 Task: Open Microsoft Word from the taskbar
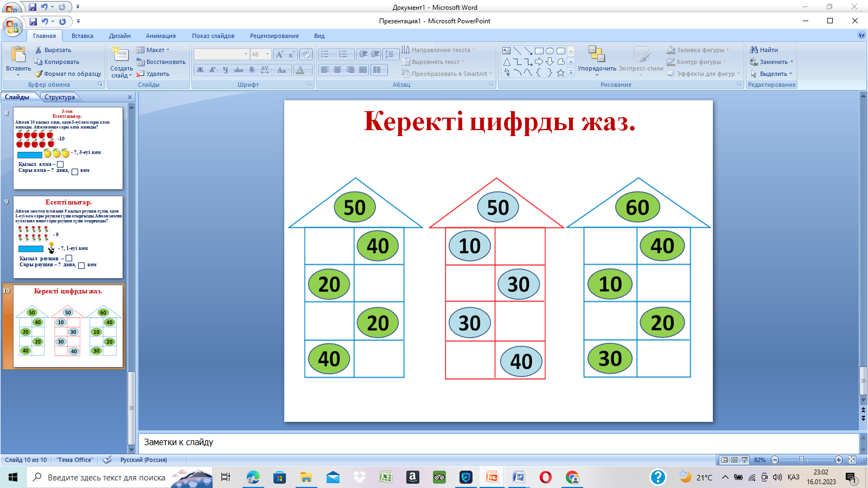coord(519,477)
